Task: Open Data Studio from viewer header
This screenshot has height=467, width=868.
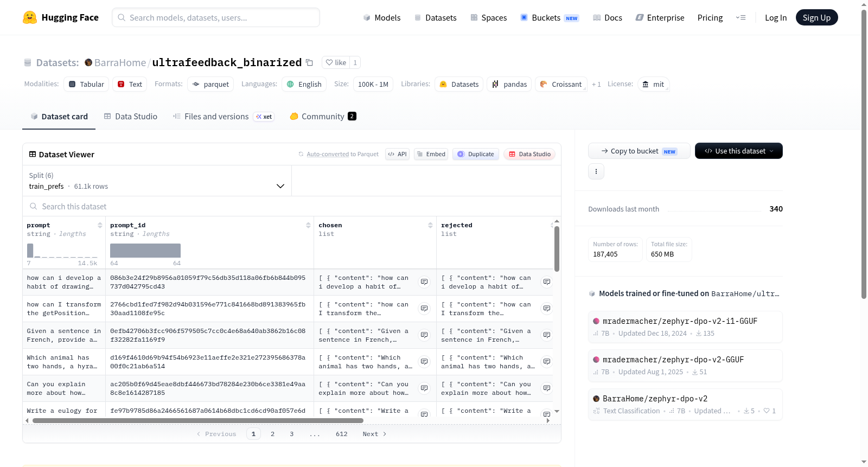Action: pos(529,154)
